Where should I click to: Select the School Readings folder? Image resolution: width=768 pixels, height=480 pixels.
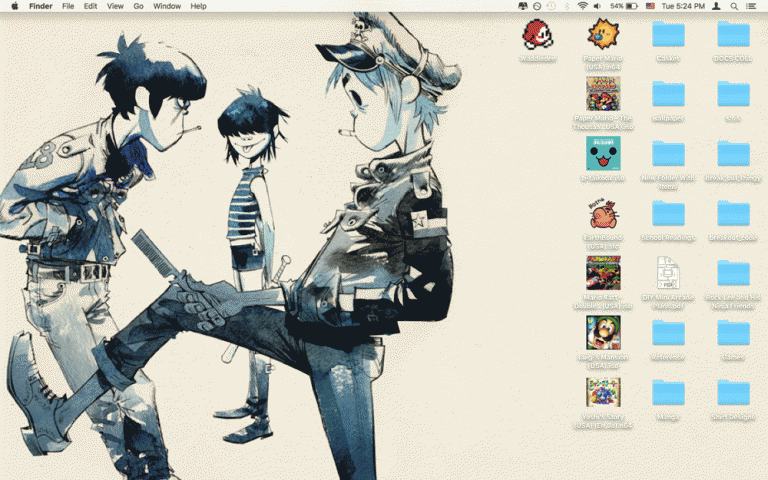(x=668, y=214)
